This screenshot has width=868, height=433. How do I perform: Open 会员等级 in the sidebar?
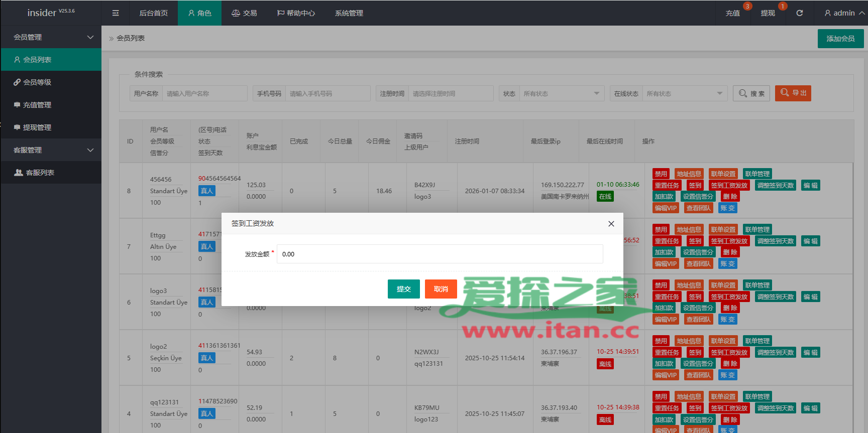tap(37, 82)
